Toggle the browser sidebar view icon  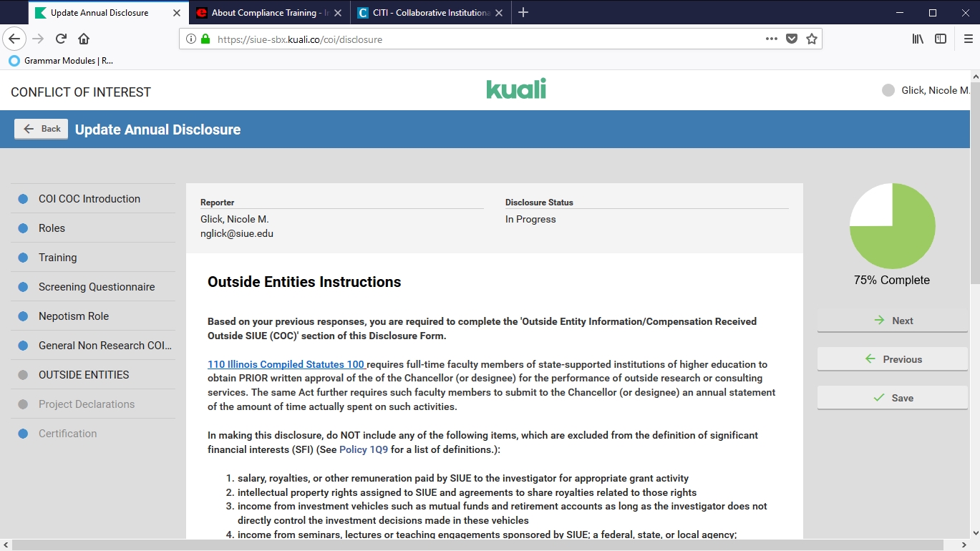coord(941,39)
